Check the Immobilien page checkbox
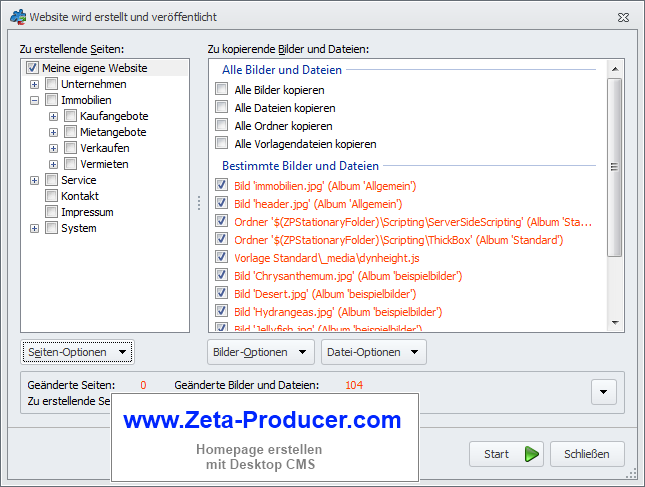The height and width of the screenshot is (487, 645). [x=51, y=100]
